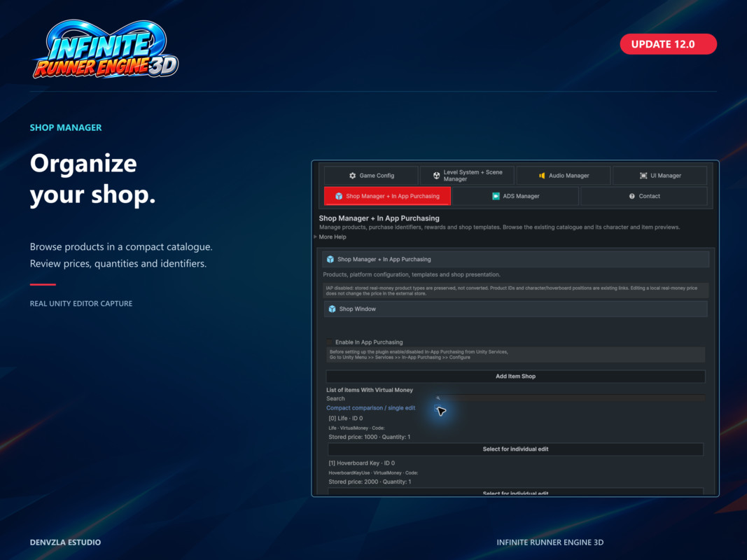Click the green ADS Manager video icon
Viewport: 747px width, 560px height.
click(496, 196)
